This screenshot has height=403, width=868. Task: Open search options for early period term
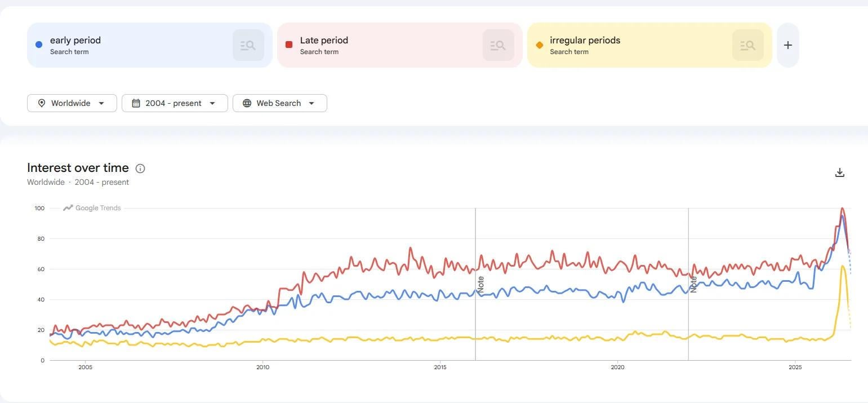pyautogui.click(x=248, y=45)
